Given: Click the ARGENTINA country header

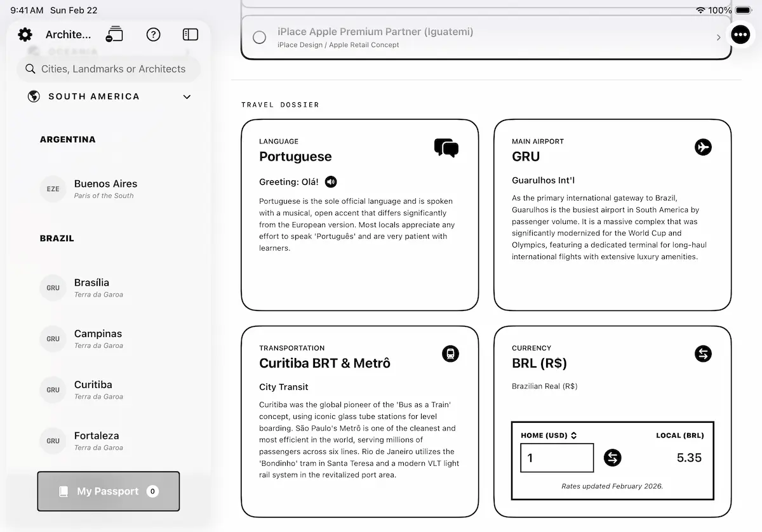Looking at the screenshot, I should click(67, 140).
